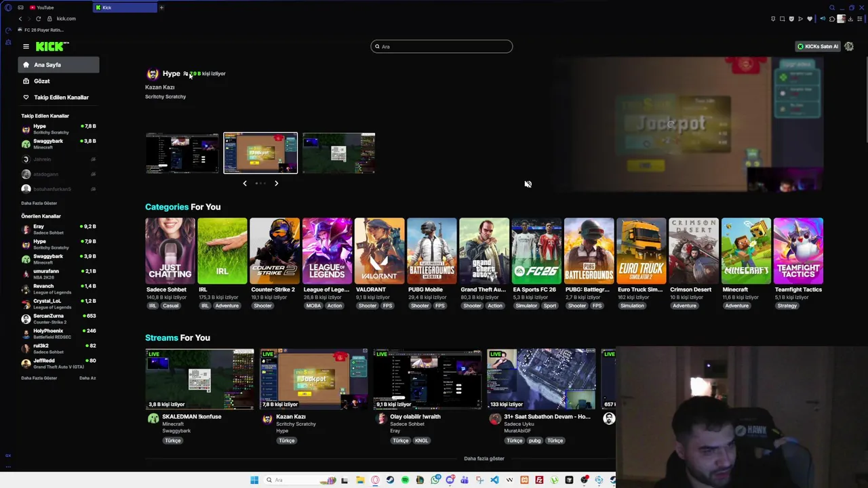Go back in browser history
This screenshot has width=868, height=488.
20,19
